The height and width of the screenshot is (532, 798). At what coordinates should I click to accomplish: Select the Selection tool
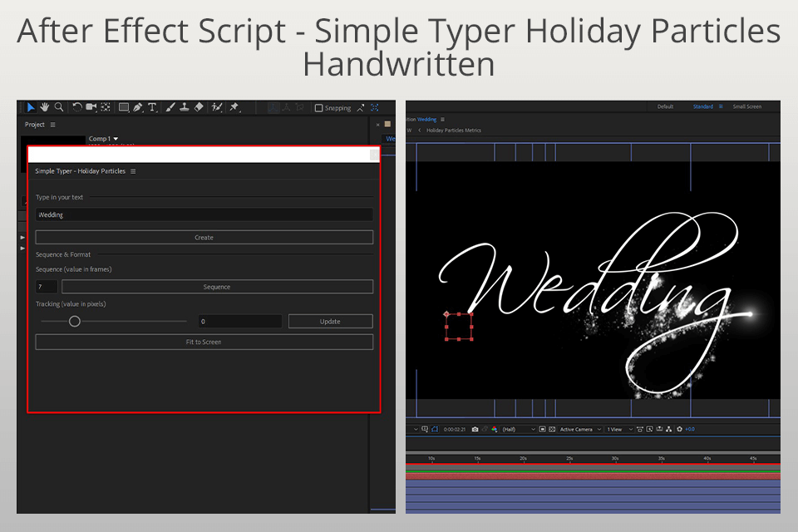(31, 107)
